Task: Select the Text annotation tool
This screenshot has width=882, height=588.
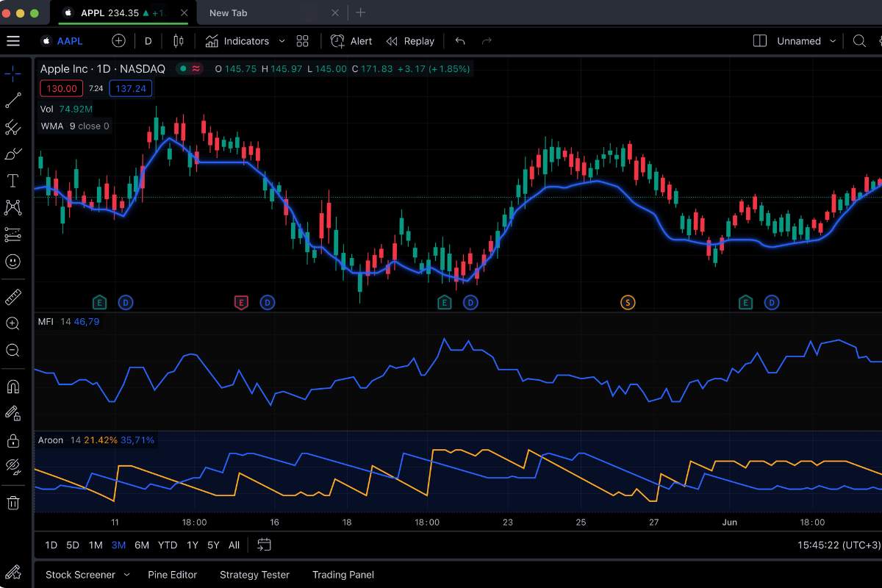Action: (12, 181)
